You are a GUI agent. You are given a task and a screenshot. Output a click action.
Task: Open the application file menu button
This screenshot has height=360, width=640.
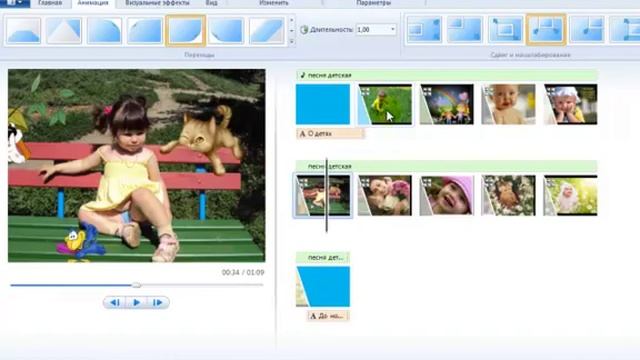click(x=15, y=3)
